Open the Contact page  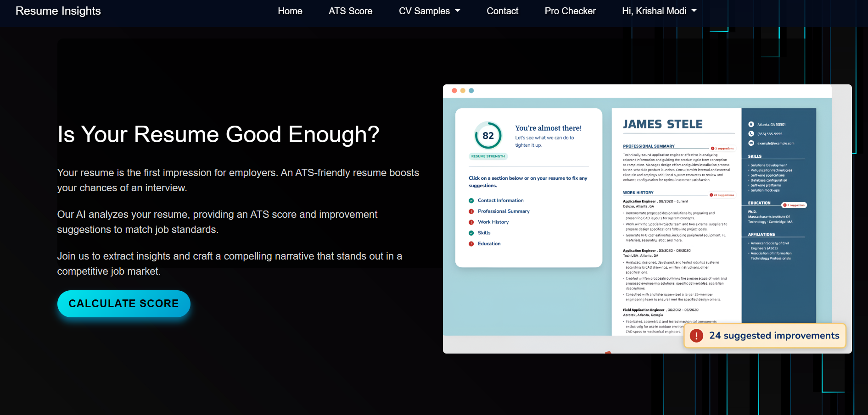502,11
